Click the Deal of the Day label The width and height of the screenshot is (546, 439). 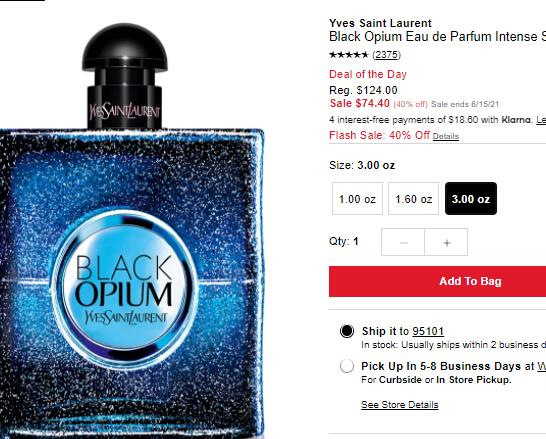[x=368, y=74]
